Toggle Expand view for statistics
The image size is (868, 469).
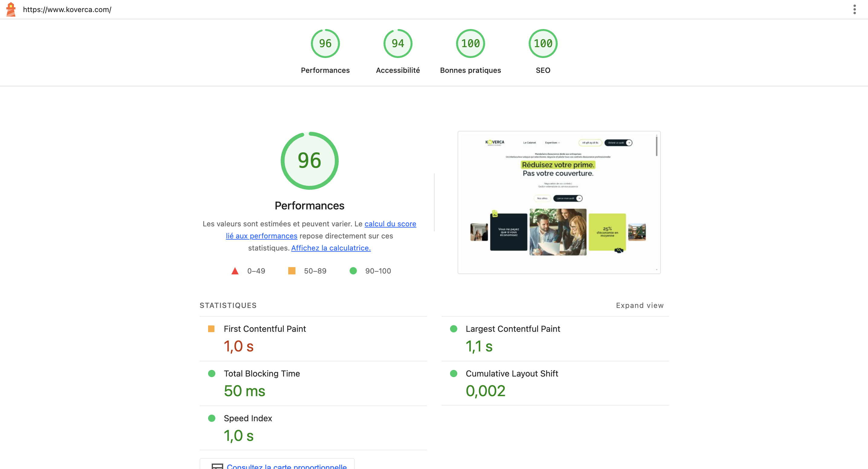click(640, 306)
